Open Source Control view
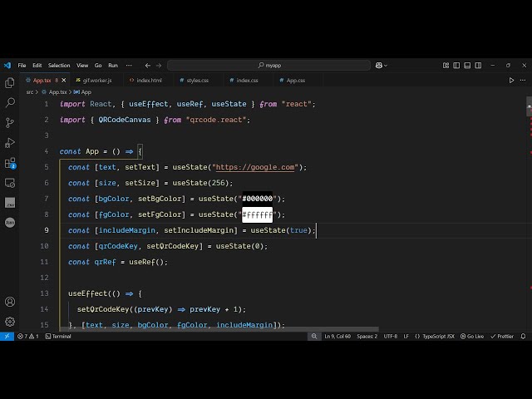This screenshot has width=532, height=399. click(x=10, y=122)
